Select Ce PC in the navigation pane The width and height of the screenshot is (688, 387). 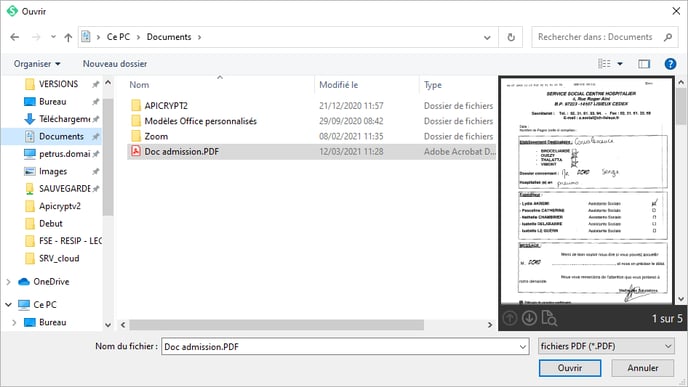click(x=45, y=305)
